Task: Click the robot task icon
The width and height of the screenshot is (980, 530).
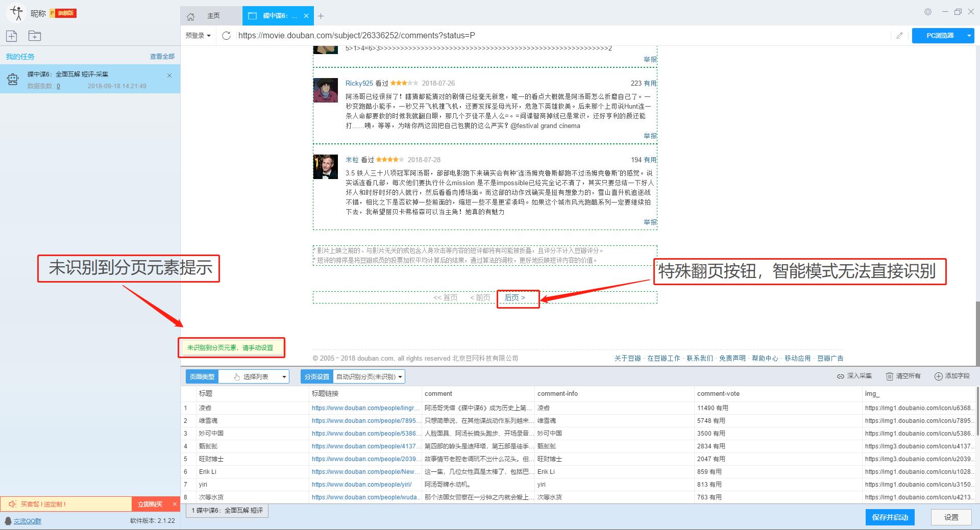Action: click(x=13, y=79)
